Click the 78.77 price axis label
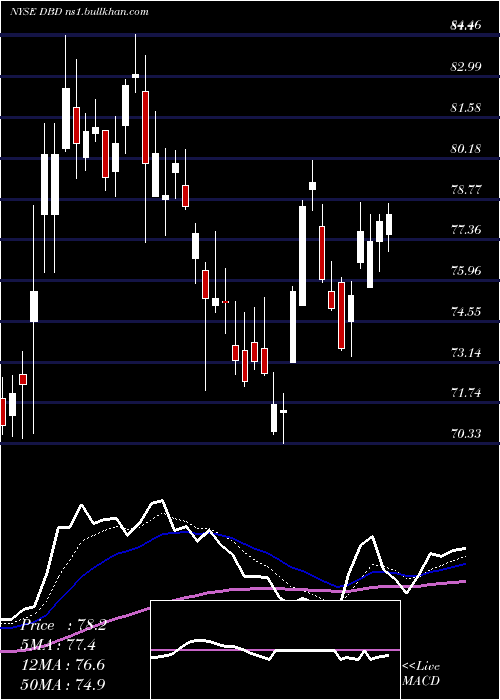 point(466,189)
